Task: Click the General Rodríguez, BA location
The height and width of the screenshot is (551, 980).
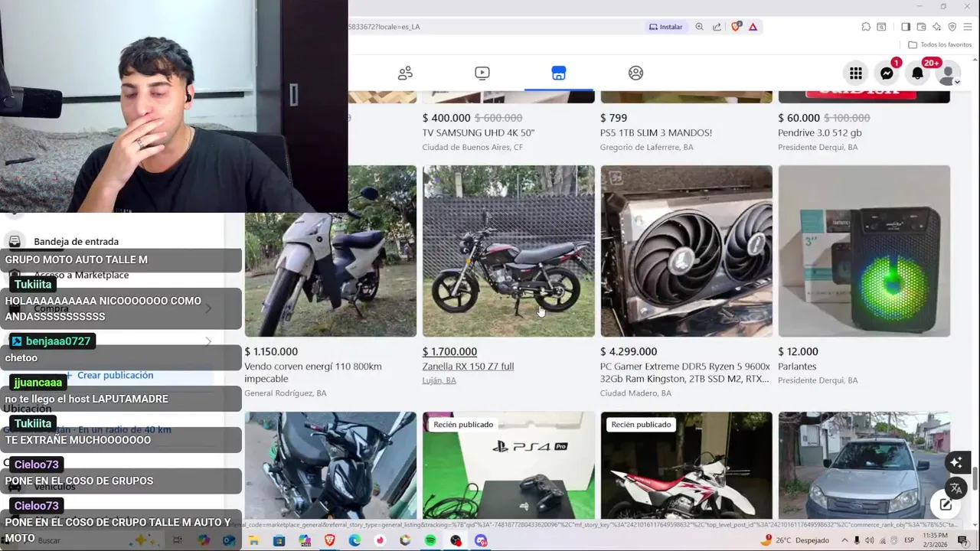Action: point(286,393)
